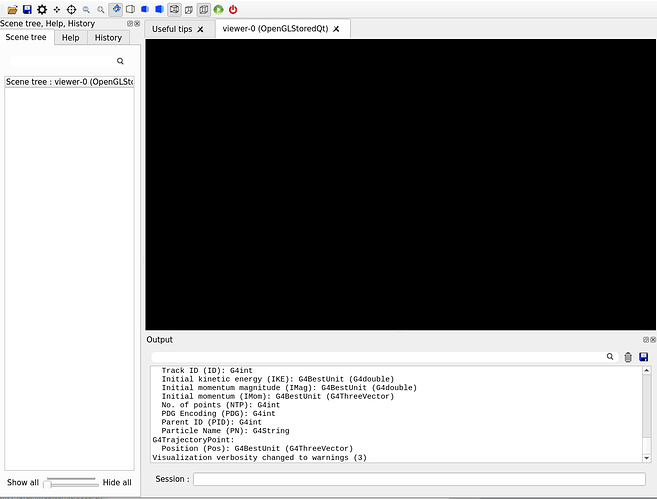Select the Move mouse mode tool
The image size is (657, 499).
point(57,9)
